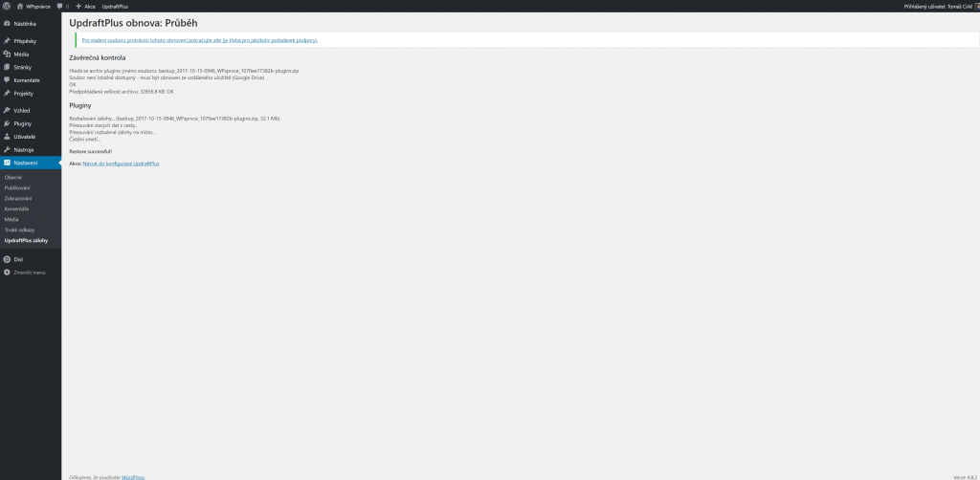The image size is (980, 480).
Task: Open Uživatelé users icon
Action: coord(7,137)
